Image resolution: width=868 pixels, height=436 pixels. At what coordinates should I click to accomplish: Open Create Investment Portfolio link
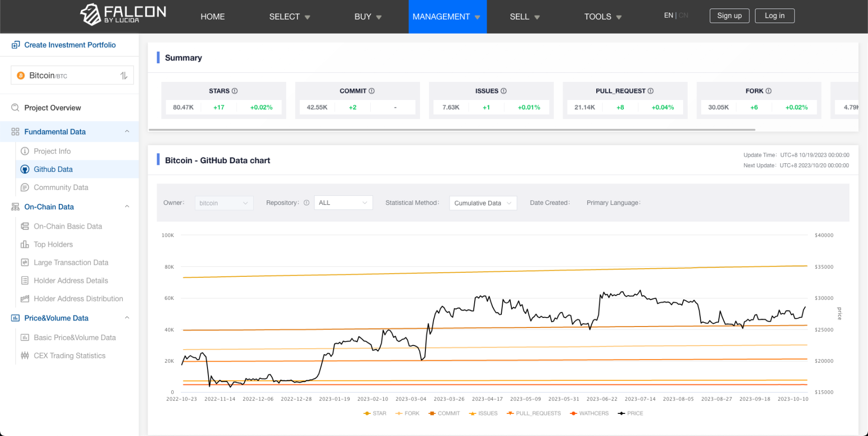pos(70,45)
